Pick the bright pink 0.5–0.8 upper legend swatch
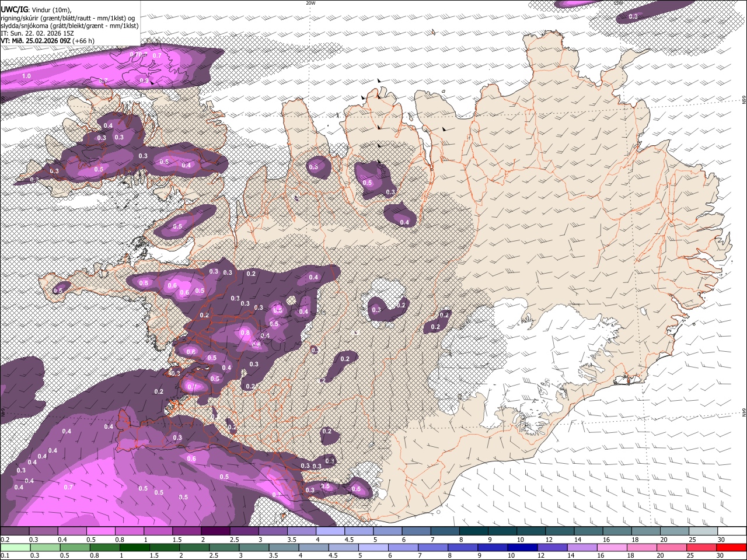Image resolution: width=747 pixels, height=560 pixels. (x=100, y=531)
